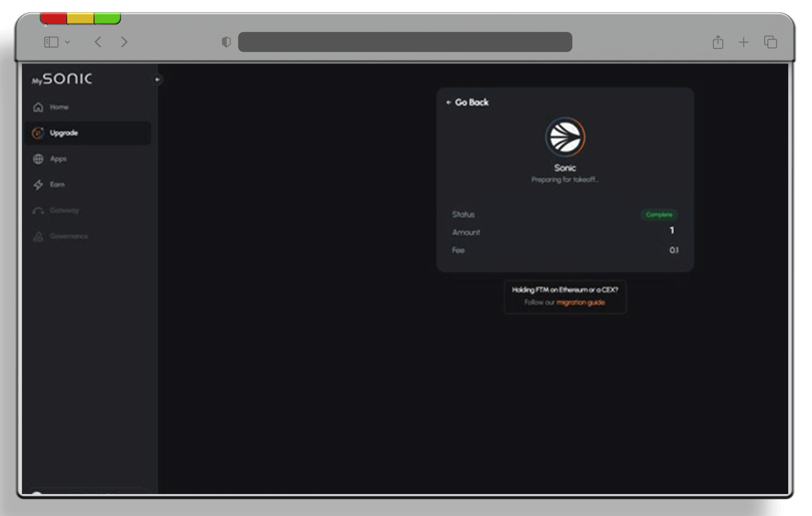
Task: Go to the Earn section
Action: pos(88,184)
